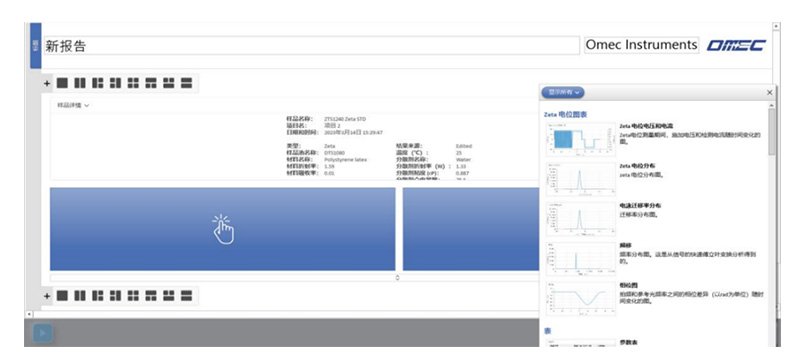The image size is (800, 364).
Task: Click the report view scroll-up arrow
Action: coord(776,26)
